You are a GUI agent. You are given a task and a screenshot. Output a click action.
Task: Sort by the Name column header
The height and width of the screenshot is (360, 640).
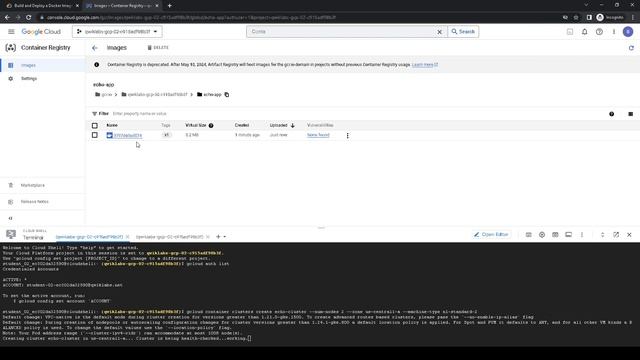point(112,125)
